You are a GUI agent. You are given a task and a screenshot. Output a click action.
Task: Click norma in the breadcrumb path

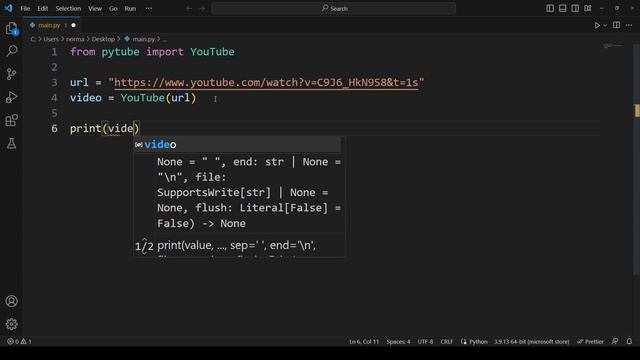[x=75, y=39]
